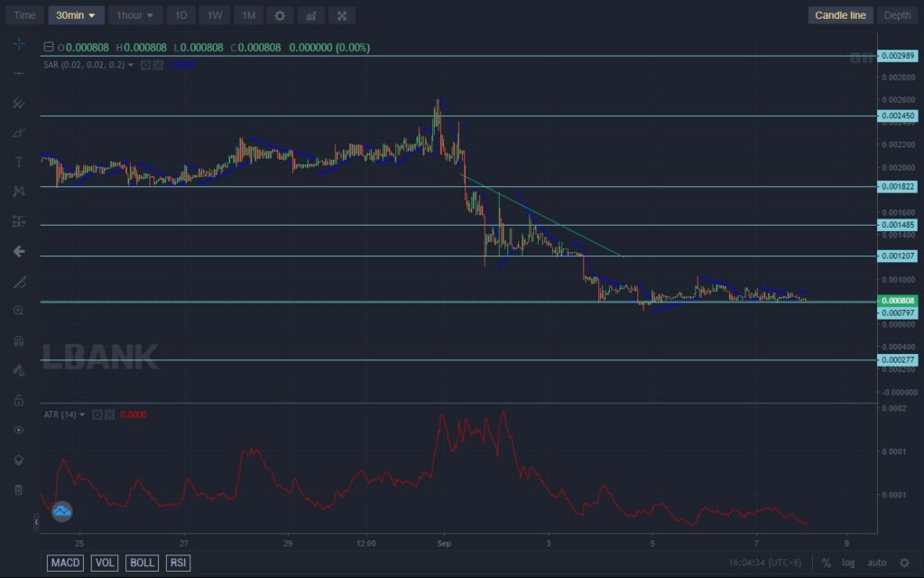Remove drawings with the trash icon
Screen dimensions: 924x578
pos(19,490)
